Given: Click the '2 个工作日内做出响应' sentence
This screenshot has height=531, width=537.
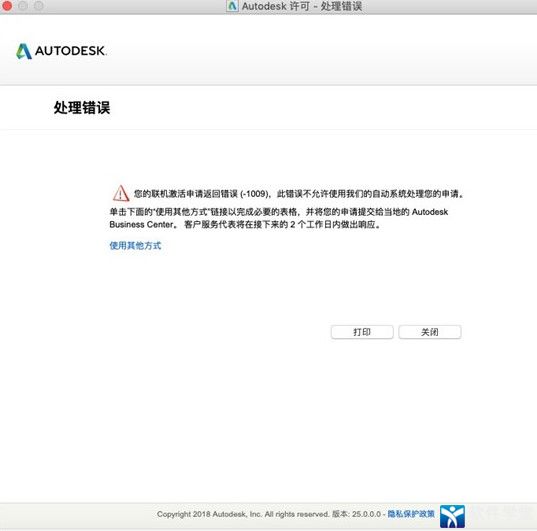Looking at the screenshot, I should [335, 225].
